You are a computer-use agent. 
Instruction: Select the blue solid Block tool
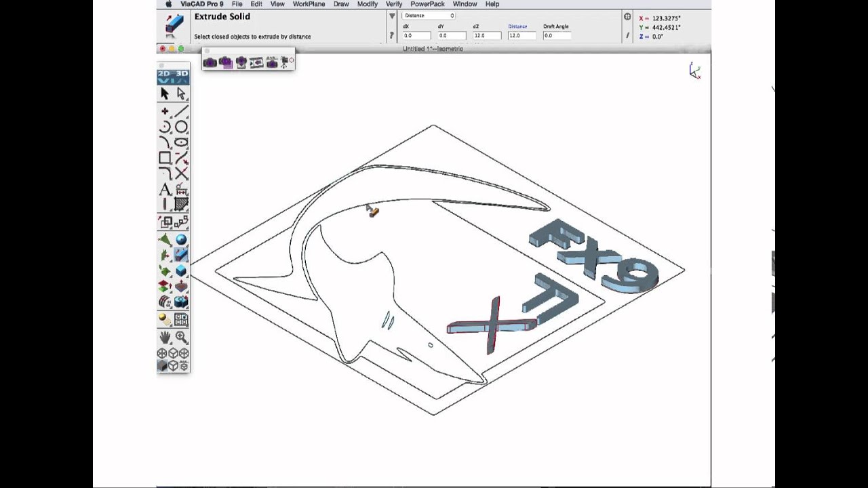pyautogui.click(x=181, y=270)
